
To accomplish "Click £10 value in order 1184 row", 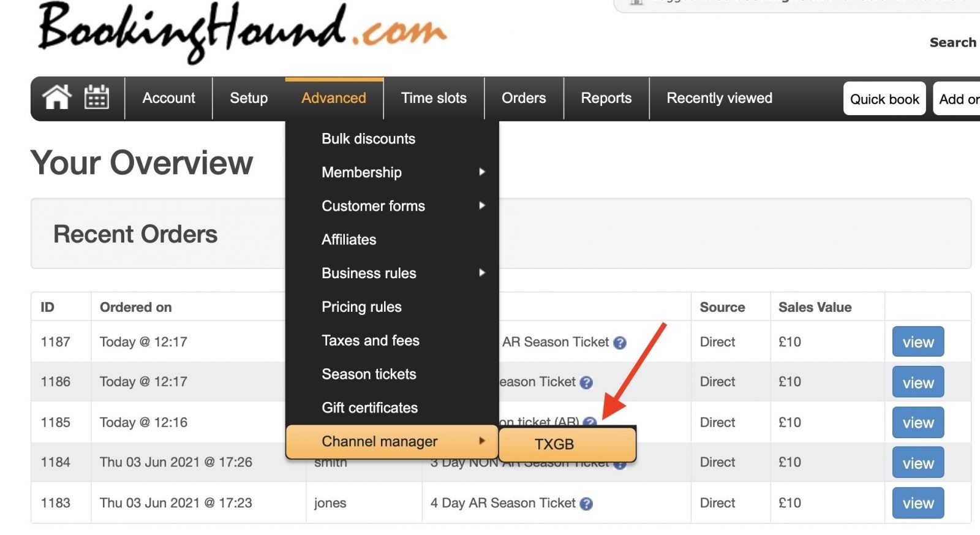I will (x=790, y=462).
